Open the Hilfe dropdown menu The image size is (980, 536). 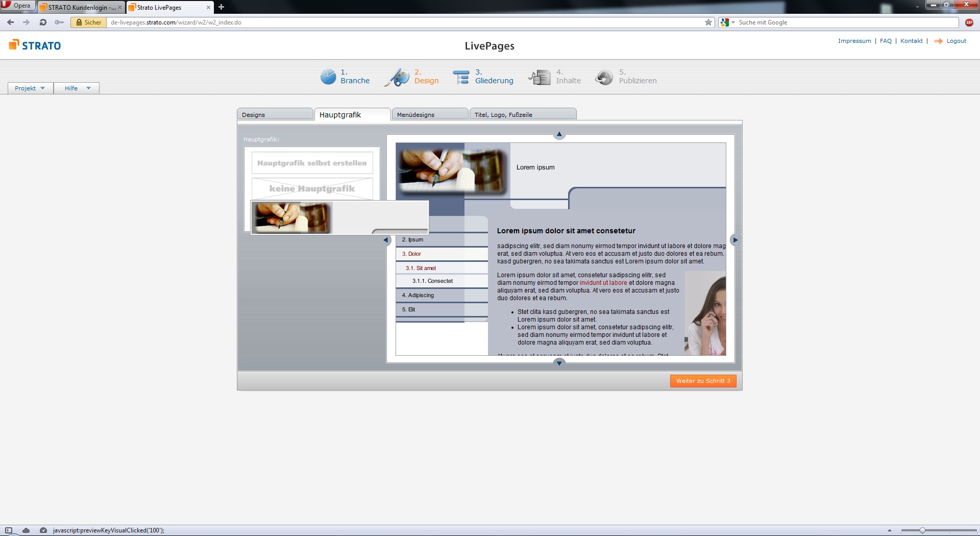[x=77, y=88]
